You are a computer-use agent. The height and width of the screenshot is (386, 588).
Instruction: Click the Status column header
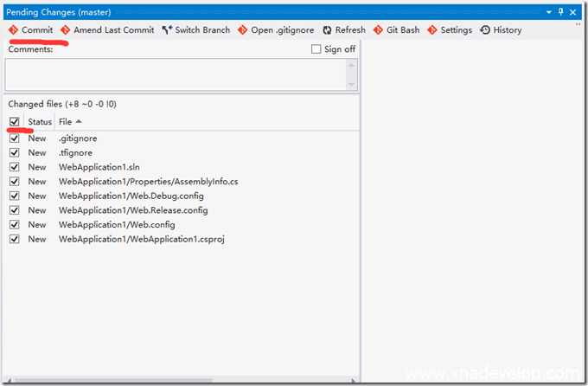[x=40, y=122]
